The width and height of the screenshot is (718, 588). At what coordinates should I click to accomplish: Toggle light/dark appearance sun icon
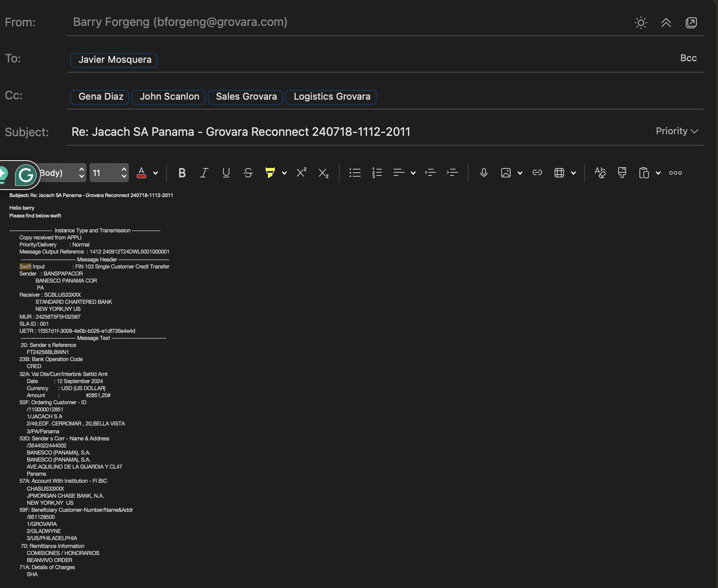click(x=641, y=23)
